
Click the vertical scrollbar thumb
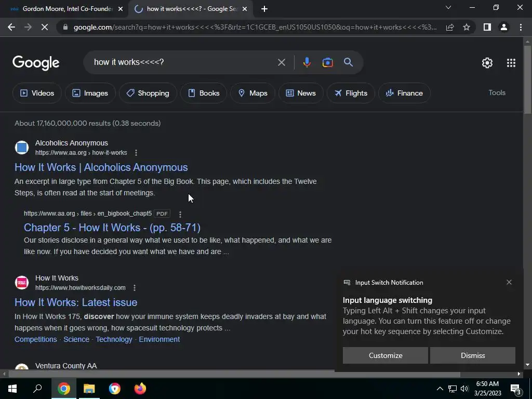point(527,79)
